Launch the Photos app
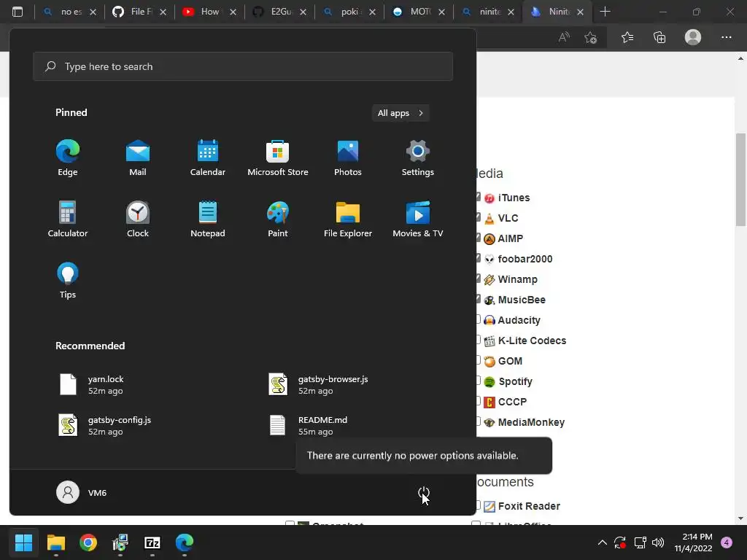747x560 pixels. 348,158
